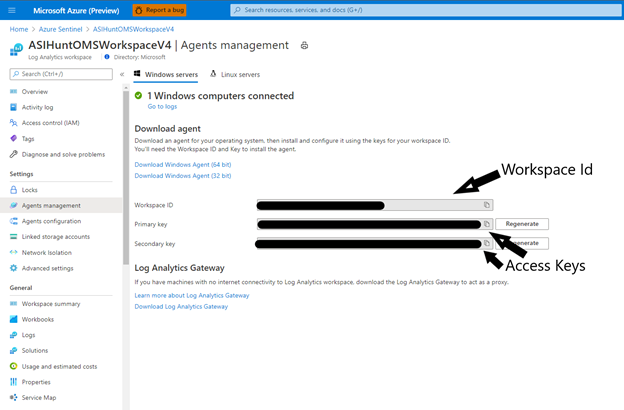Open the Go to logs link
The height and width of the screenshot is (410, 624).
162,106
